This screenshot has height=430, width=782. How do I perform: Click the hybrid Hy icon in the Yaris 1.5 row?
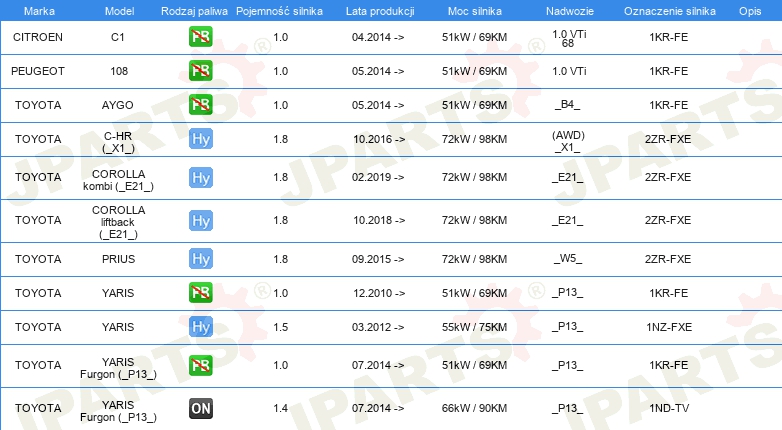(x=201, y=327)
